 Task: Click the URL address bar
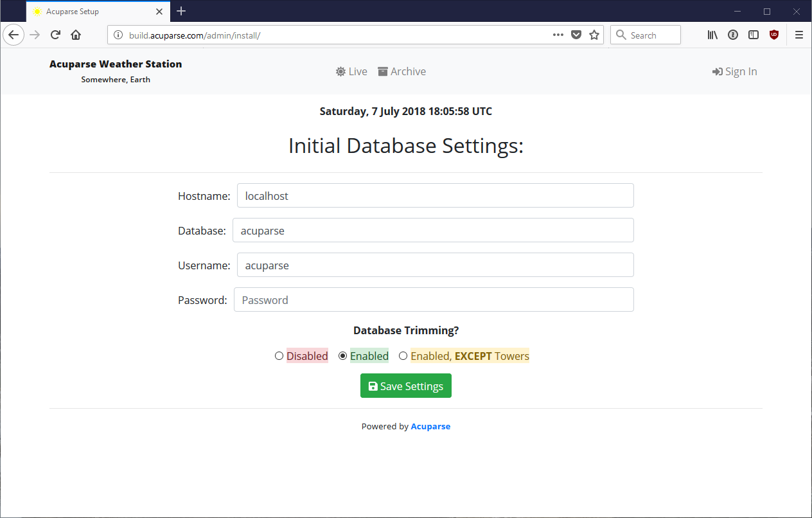click(x=355, y=35)
